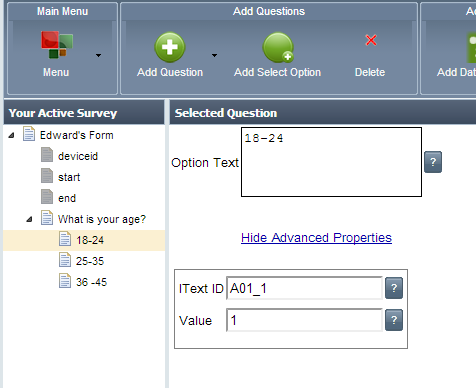
Task: Click the end gray page icon
Action: 47,197
